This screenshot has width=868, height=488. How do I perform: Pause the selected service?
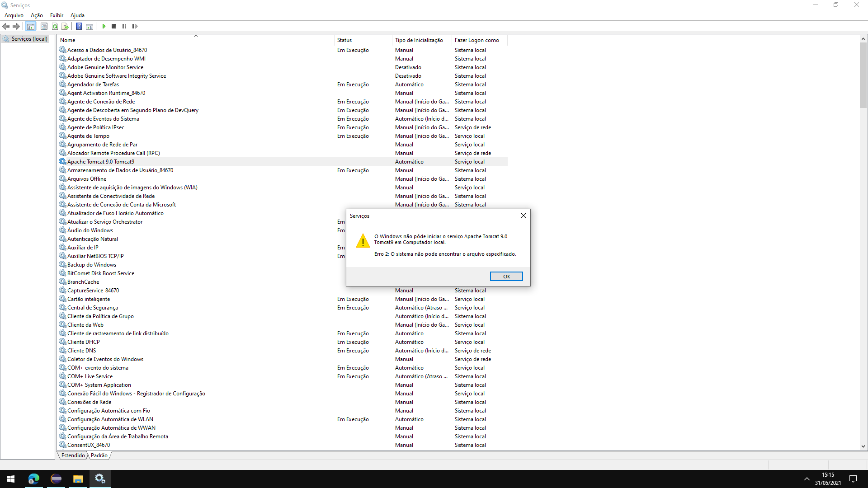tap(124, 26)
